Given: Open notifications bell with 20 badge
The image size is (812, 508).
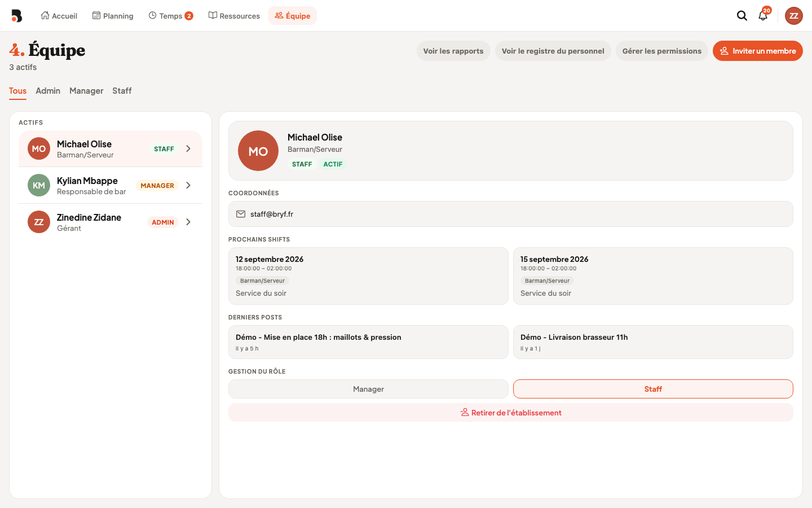Looking at the screenshot, I should tap(764, 15).
